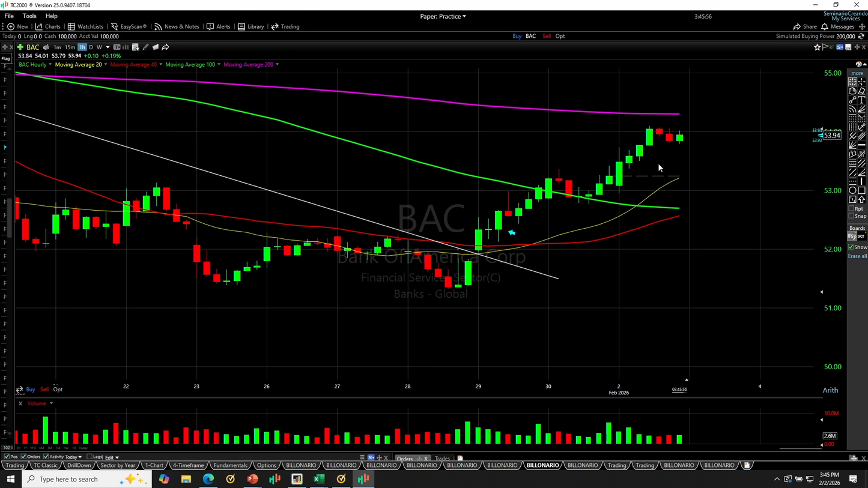Open the Paper: Practice account dropdown
The width and height of the screenshot is (868, 488).
click(x=443, y=16)
